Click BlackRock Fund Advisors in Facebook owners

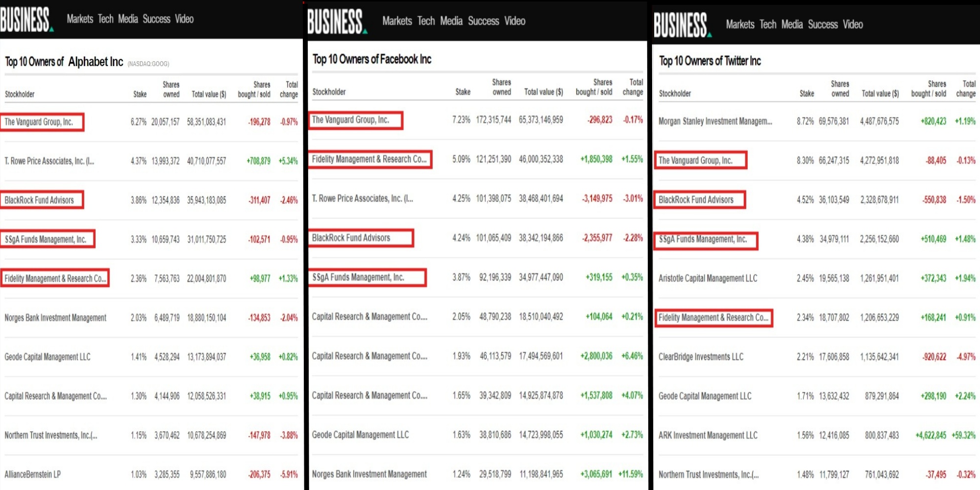[351, 238]
